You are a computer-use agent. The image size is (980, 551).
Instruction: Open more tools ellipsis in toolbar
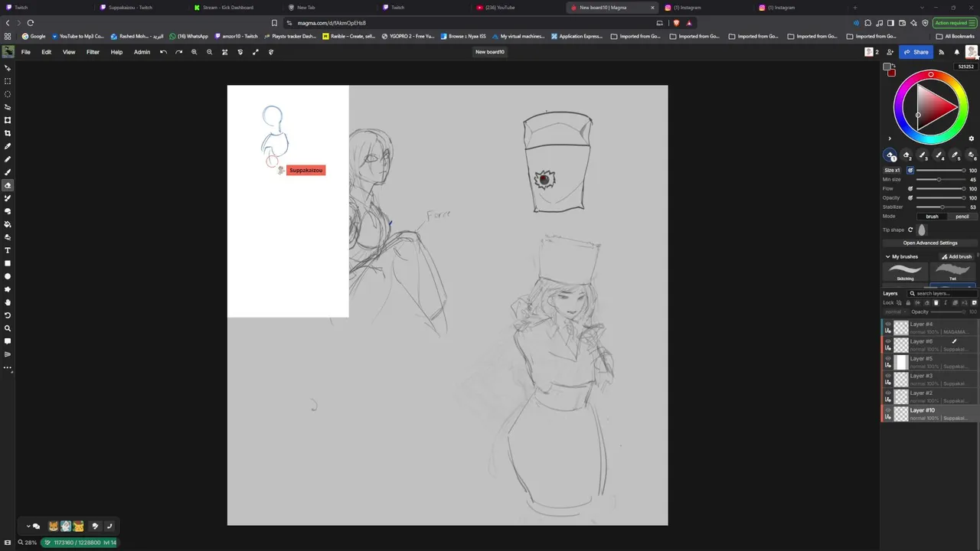8,368
